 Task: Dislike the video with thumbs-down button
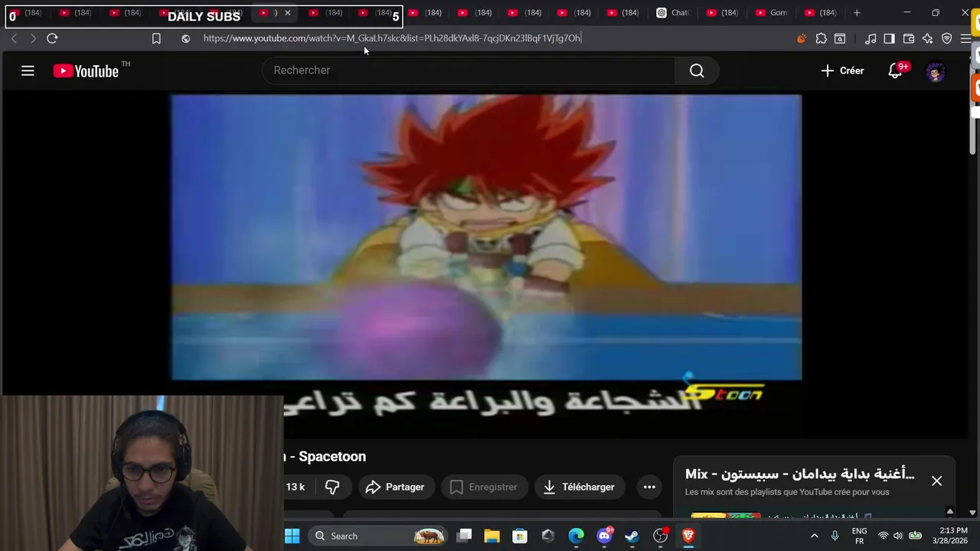click(332, 487)
